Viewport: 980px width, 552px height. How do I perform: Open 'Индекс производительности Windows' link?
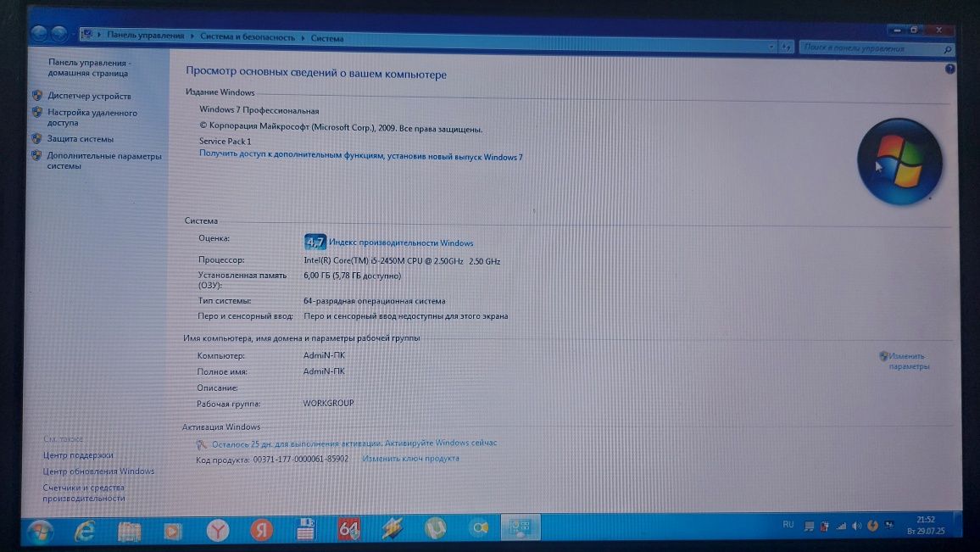pos(401,243)
